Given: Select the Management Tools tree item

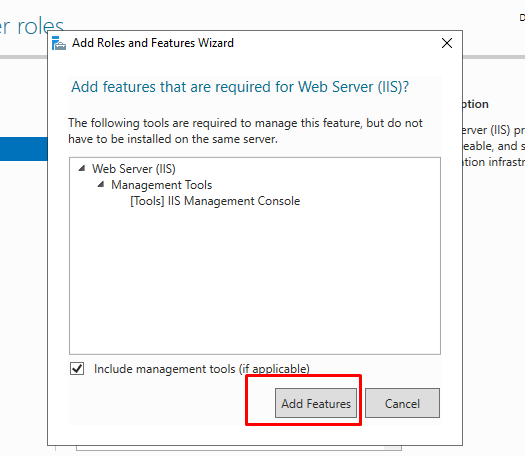Looking at the screenshot, I should (161, 185).
